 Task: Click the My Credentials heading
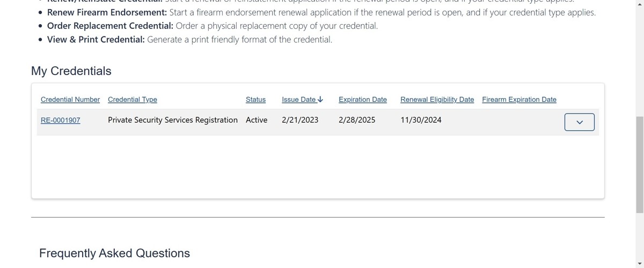(x=71, y=71)
